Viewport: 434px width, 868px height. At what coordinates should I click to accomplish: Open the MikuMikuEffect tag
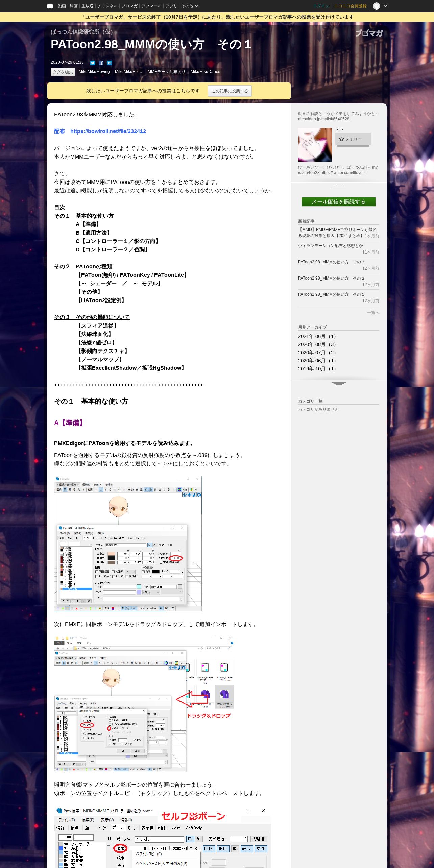point(129,72)
